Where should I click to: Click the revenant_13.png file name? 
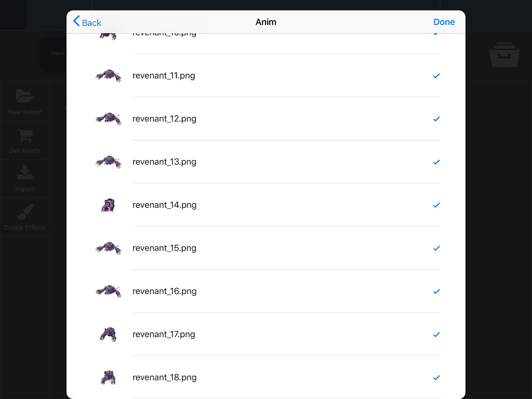pos(164,162)
